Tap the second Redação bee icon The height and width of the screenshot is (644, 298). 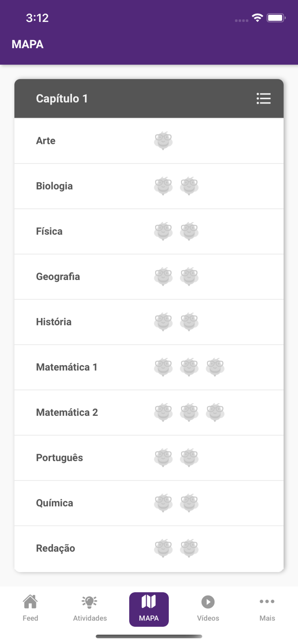189,548
